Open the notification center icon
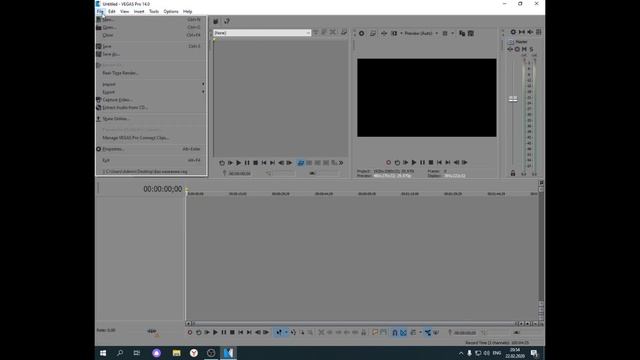 coord(534,353)
